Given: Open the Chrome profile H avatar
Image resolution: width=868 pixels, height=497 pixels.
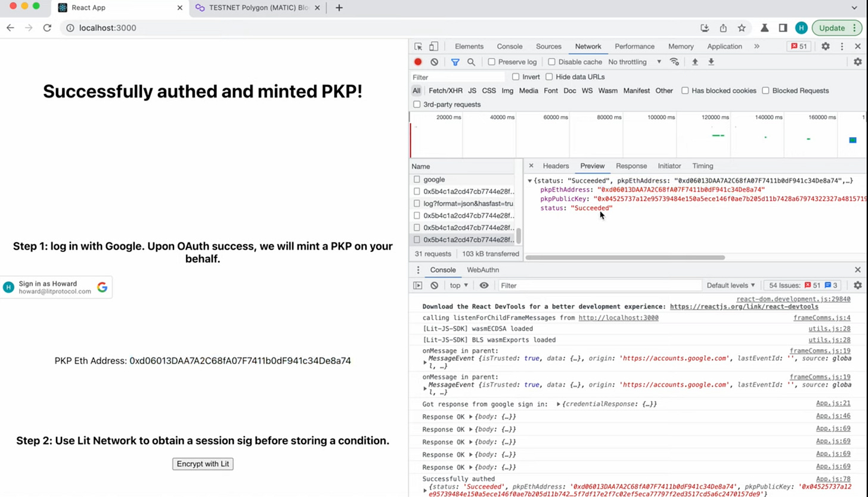Looking at the screenshot, I should coord(801,28).
